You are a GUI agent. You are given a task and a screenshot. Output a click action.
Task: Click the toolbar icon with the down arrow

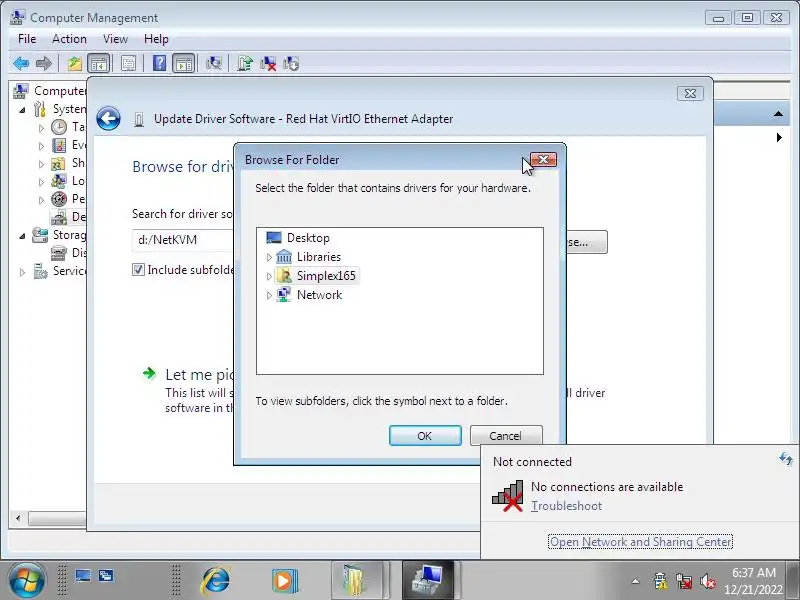pos(291,64)
